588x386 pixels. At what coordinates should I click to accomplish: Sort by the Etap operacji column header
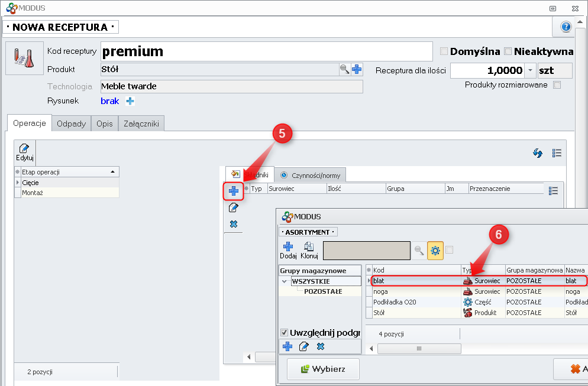pyautogui.click(x=66, y=172)
